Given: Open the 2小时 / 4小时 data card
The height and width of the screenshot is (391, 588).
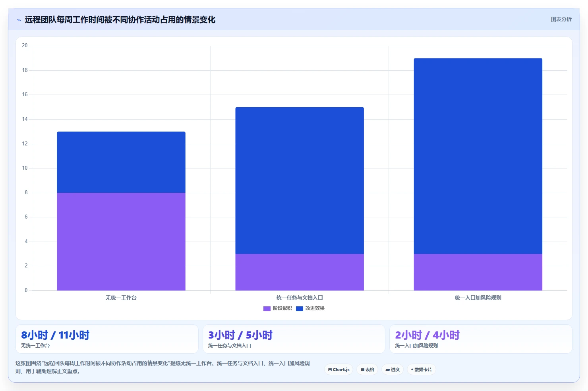Looking at the screenshot, I should click(481, 339).
